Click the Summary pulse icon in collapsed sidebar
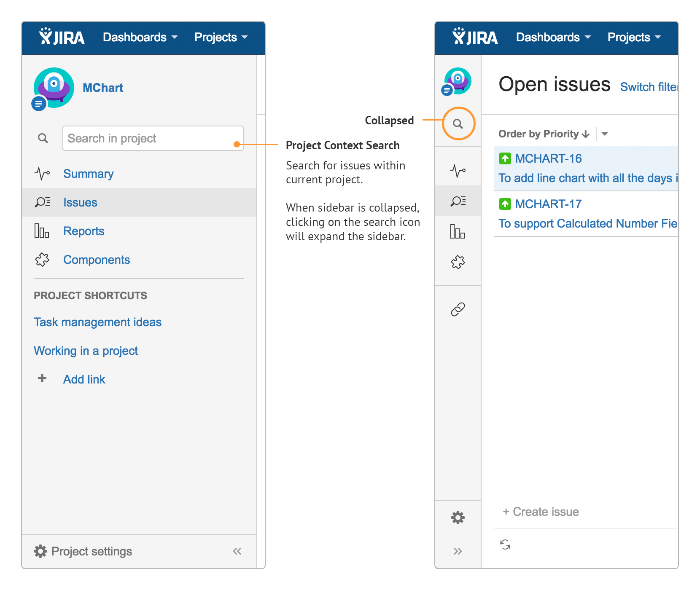 [x=458, y=171]
